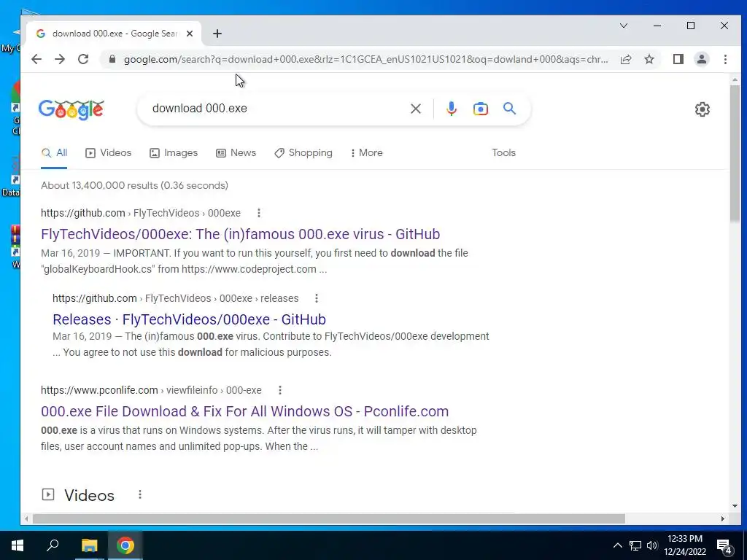Select the All results tab
The width and height of the screenshot is (747, 560).
(54, 153)
